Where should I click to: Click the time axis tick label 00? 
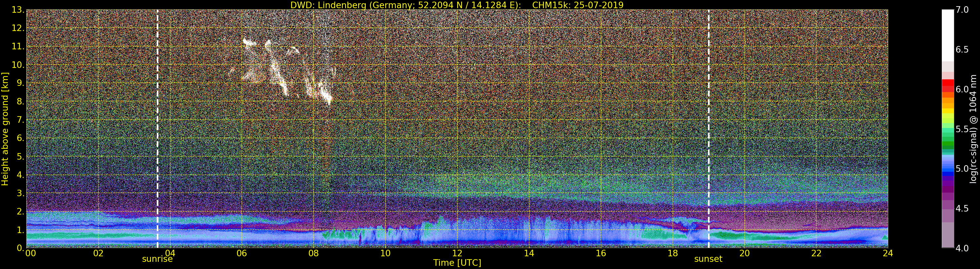tap(30, 253)
